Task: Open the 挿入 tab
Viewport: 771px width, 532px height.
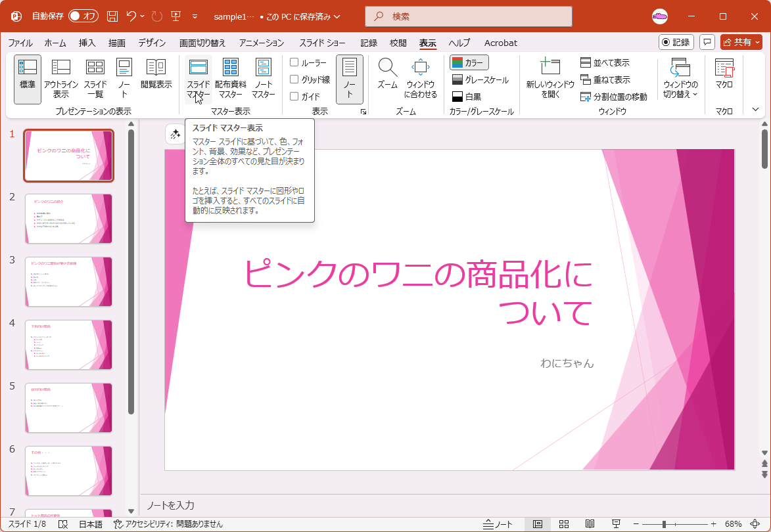Action: [x=87, y=43]
